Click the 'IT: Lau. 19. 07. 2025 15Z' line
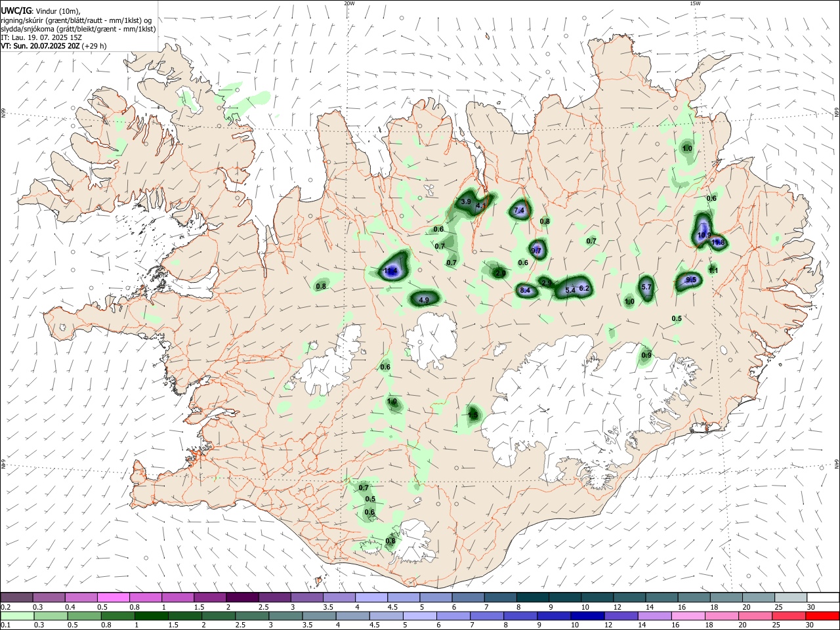This screenshot has width=840, height=630. (41, 37)
